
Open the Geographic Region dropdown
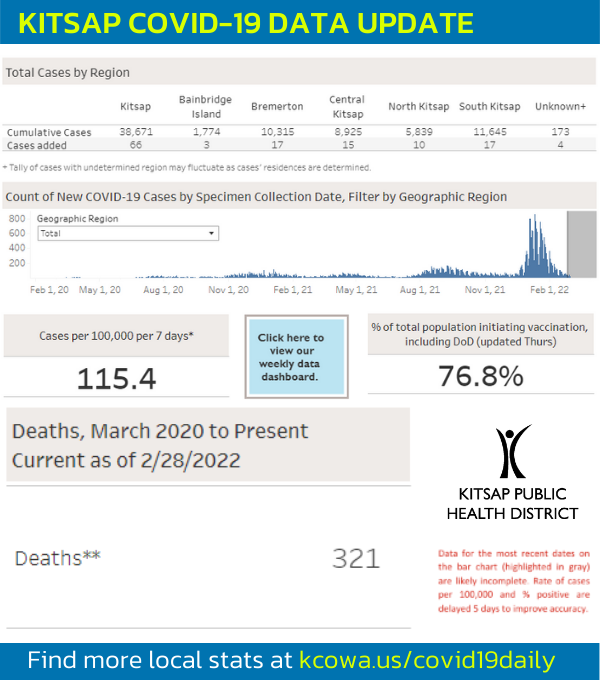tap(127, 233)
